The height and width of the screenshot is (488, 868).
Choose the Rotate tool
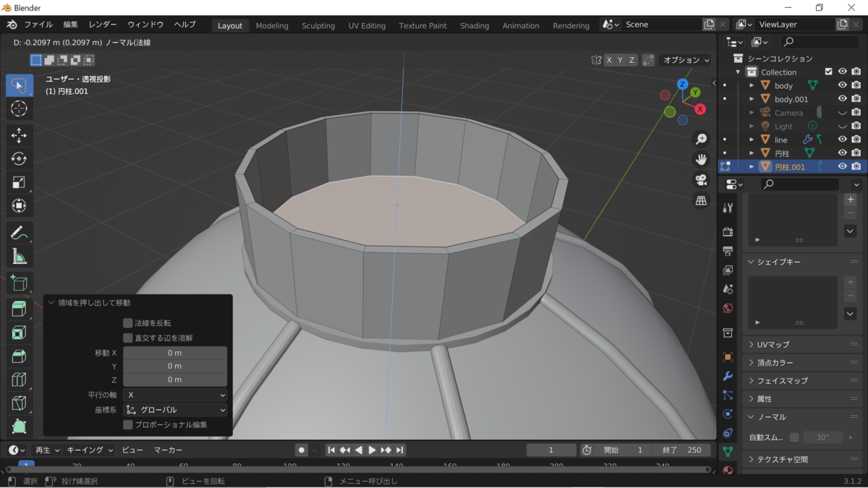tap(20, 158)
